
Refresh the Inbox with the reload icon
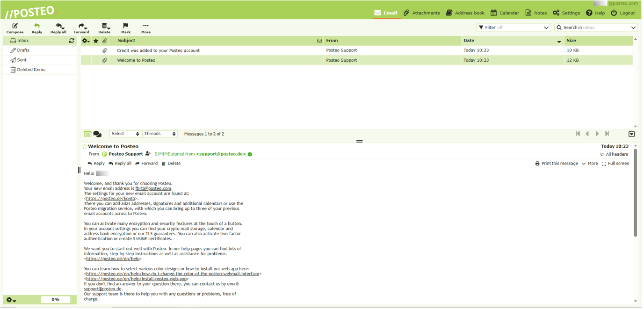click(72, 41)
